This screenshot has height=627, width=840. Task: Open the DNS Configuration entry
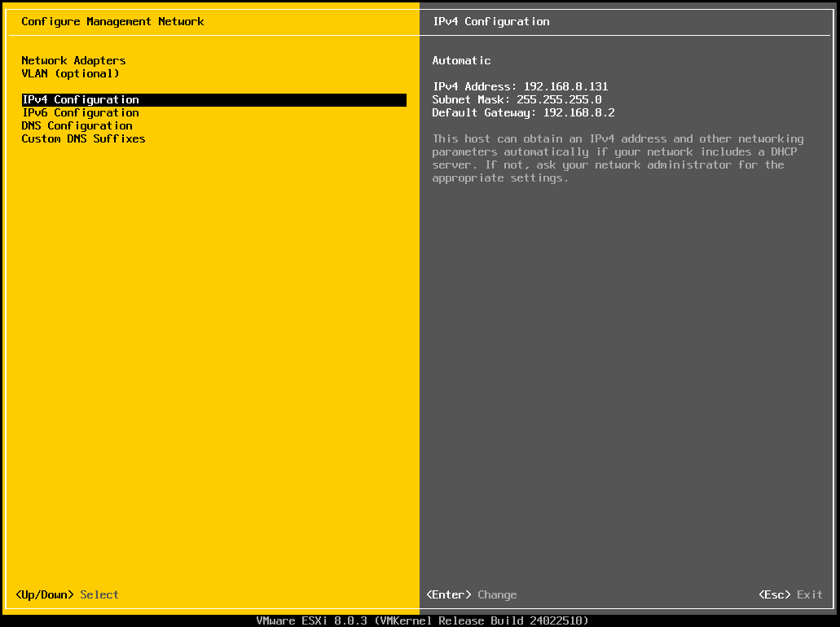tap(77, 126)
